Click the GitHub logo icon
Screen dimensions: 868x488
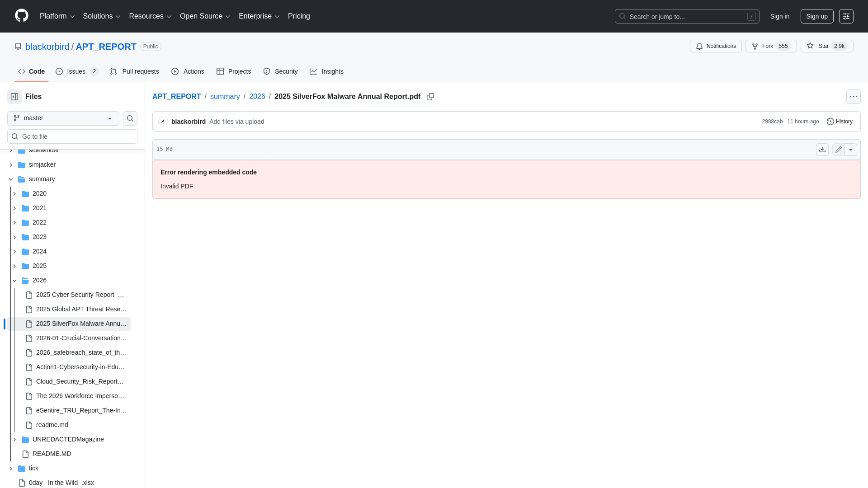click(21, 16)
